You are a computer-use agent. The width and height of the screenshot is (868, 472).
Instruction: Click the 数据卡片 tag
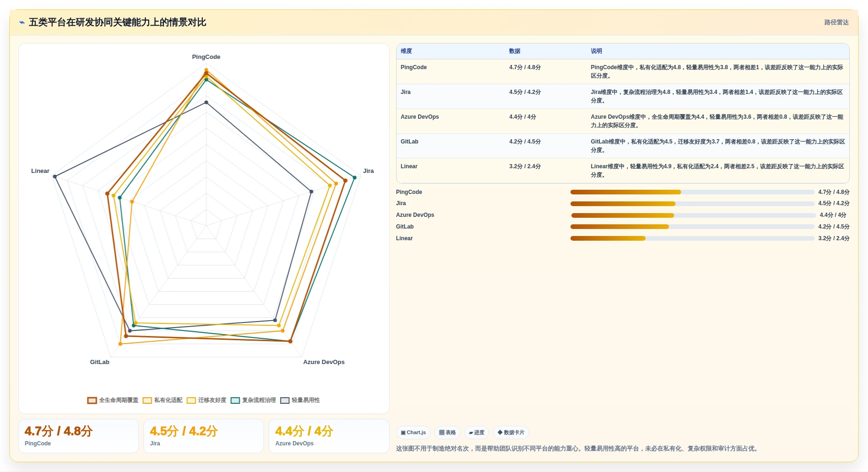pos(511,433)
